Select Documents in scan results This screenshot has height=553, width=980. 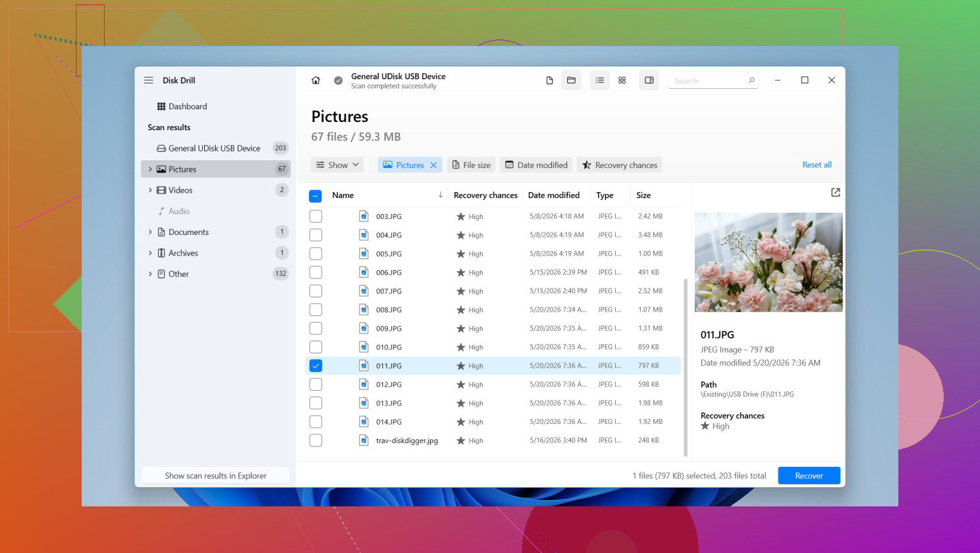click(x=216, y=232)
